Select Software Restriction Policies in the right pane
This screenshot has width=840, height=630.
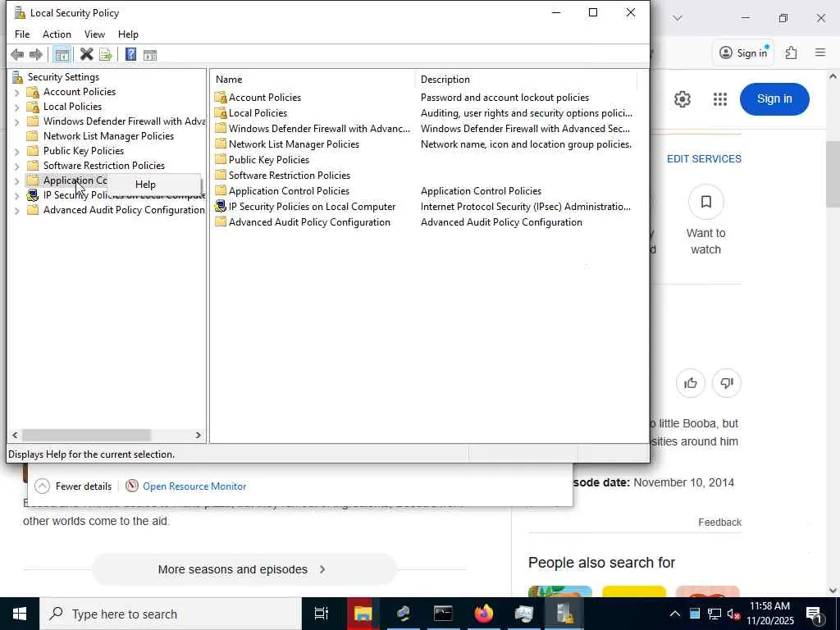pos(290,176)
